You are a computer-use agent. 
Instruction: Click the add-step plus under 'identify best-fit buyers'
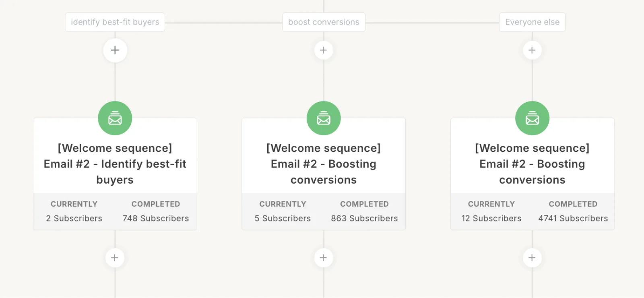point(115,50)
